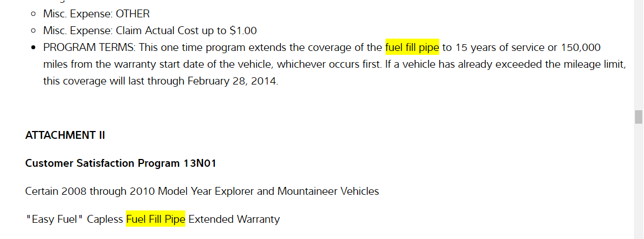Click the "Misc. Expense: OTHER" list item
The height and width of the screenshot is (239, 644).
pyautogui.click(x=96, y=13)
